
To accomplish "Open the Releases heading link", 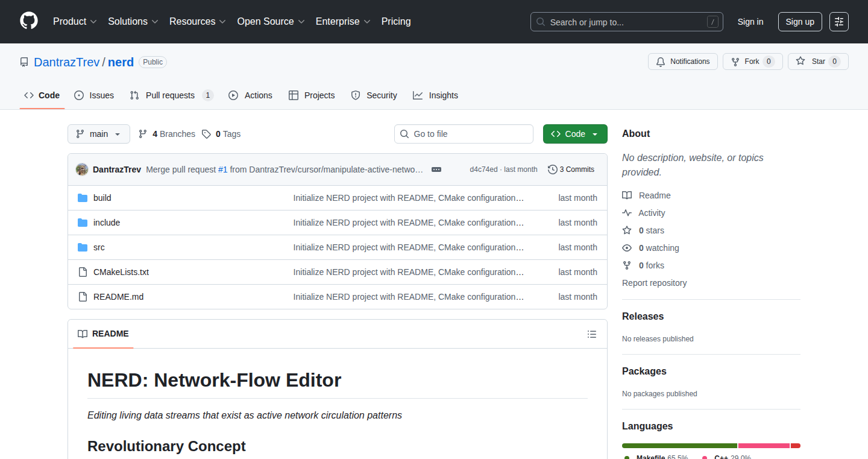I will point(643,316).
